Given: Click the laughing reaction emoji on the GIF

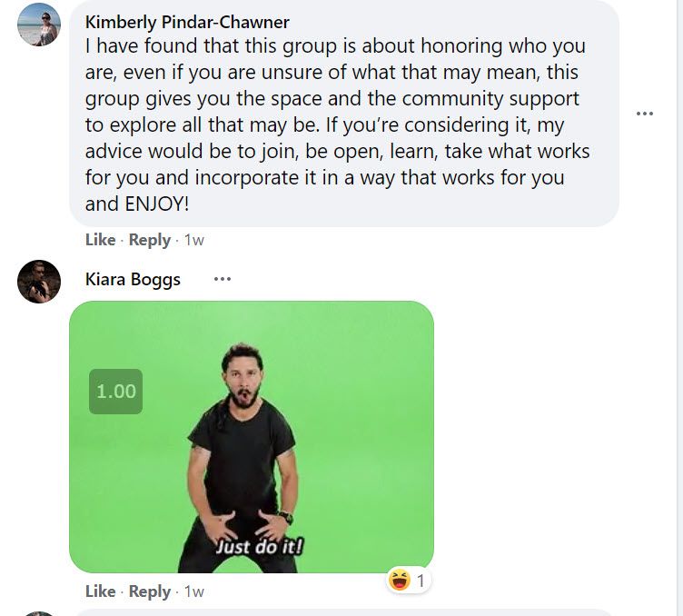Looking at the screenshot, I should 399,579.
